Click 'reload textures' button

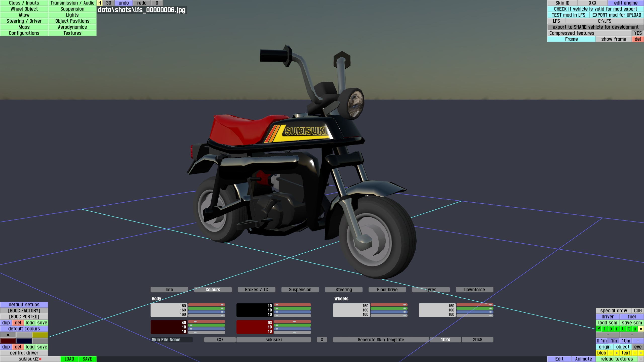pos(616,359)
